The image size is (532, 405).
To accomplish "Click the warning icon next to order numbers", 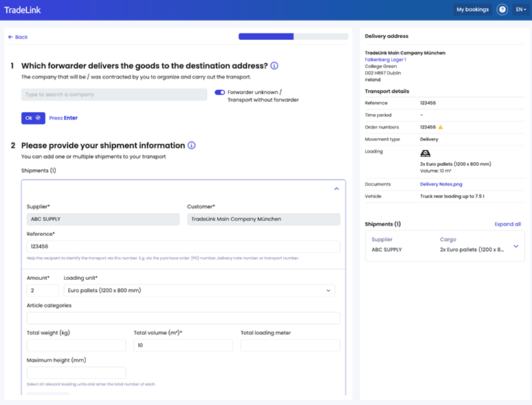I will click(x=441, y=127).
